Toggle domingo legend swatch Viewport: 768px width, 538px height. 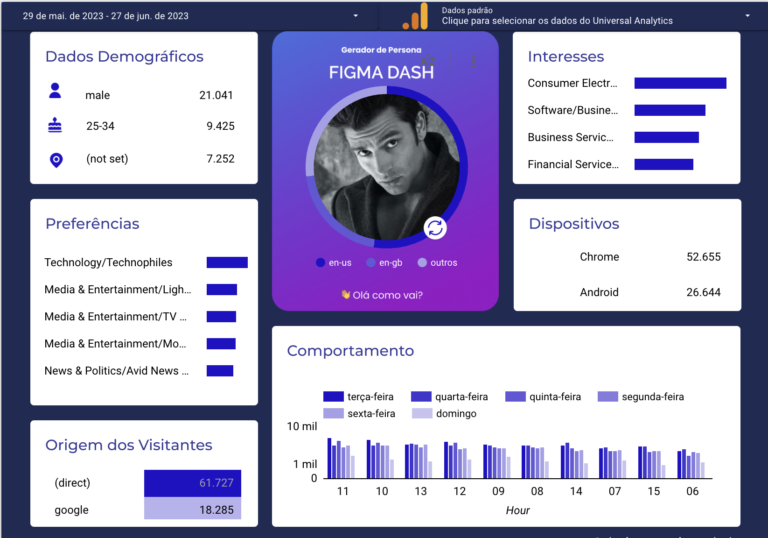pos(422,414)
